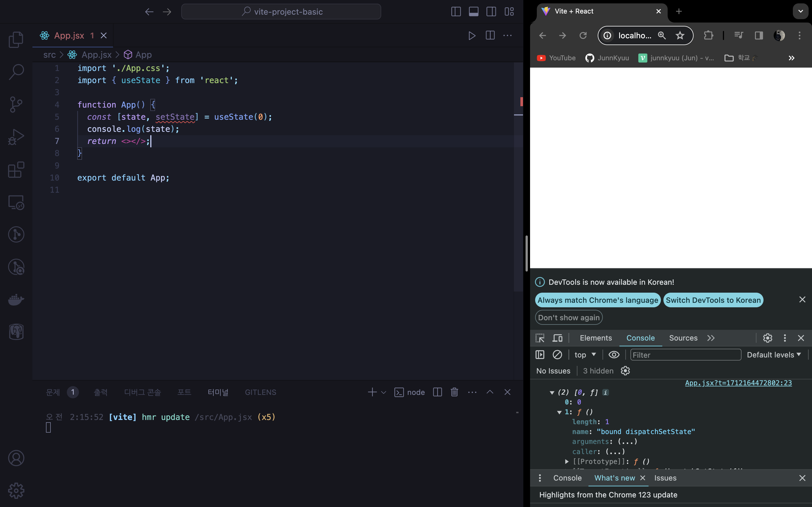Toggle device toolbar in DevTools
The width and height of the screenshot is (812, 507).
557,338
